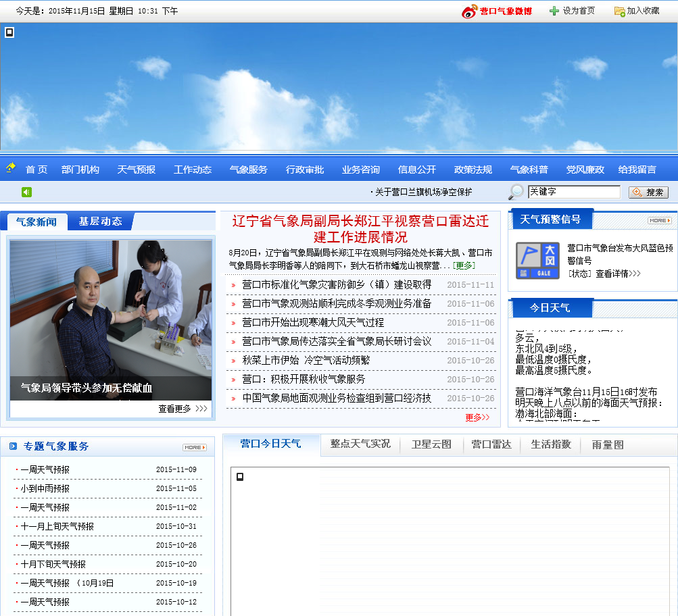Click 查看详情>>> warning status link
The height and width of the screenshot is (616, 678).
618,274
